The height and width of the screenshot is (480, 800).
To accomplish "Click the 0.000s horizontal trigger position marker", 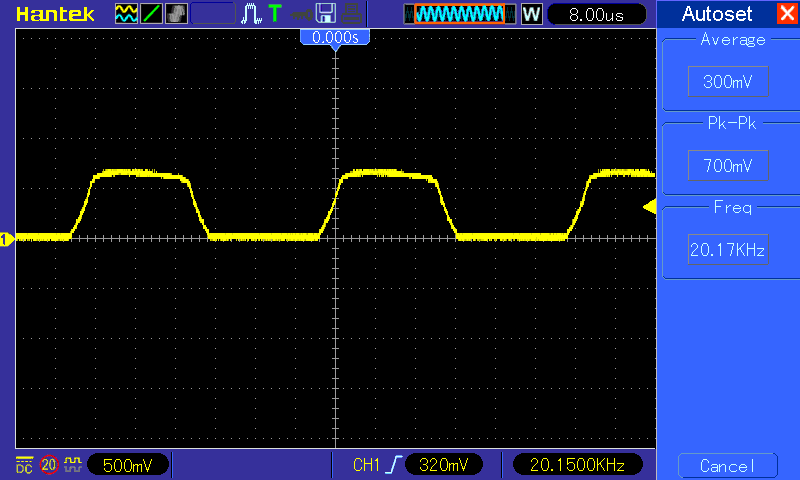I will point(335,39).
